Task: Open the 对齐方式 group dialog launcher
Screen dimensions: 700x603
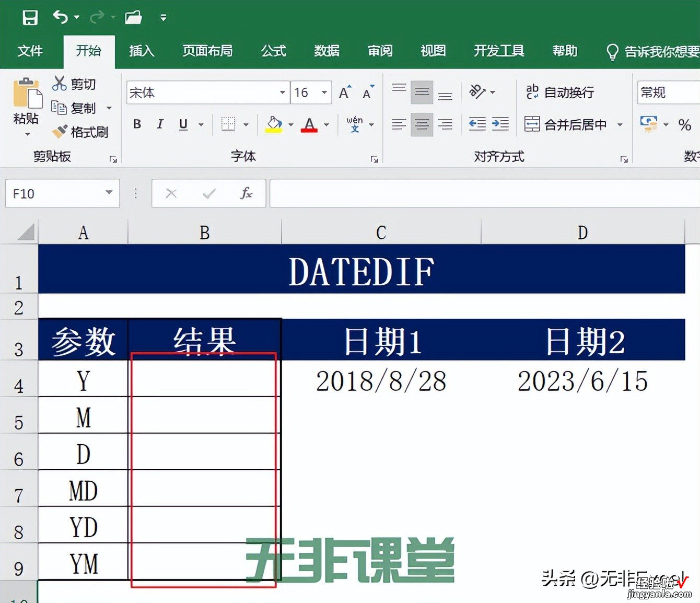Action: point(624,159)
